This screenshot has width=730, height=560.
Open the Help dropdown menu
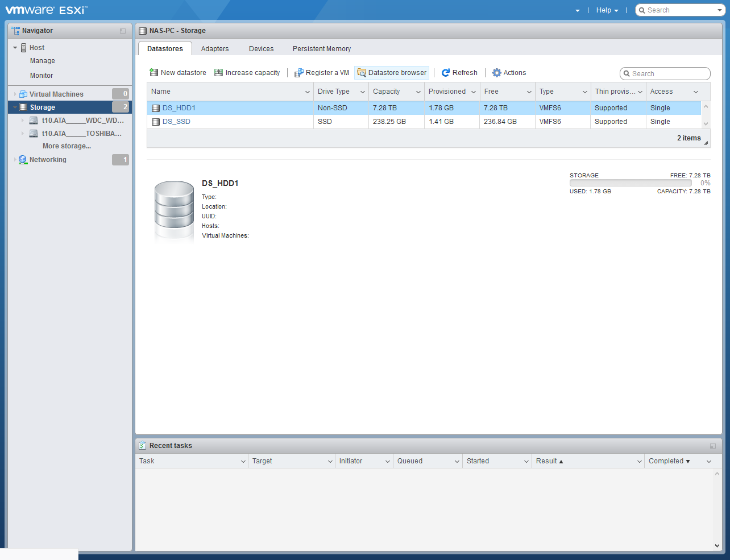(x=607, y=10)
